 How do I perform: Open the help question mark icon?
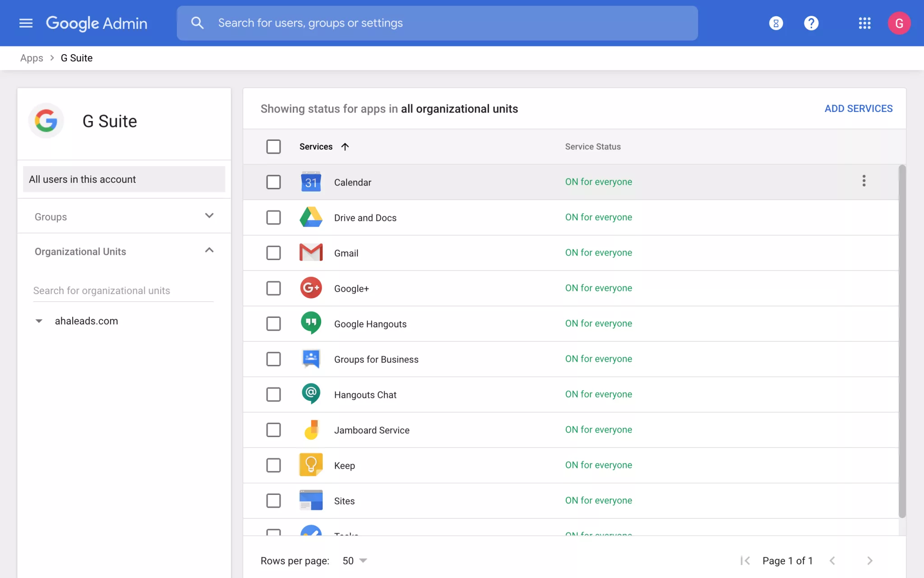pos(811,23)
